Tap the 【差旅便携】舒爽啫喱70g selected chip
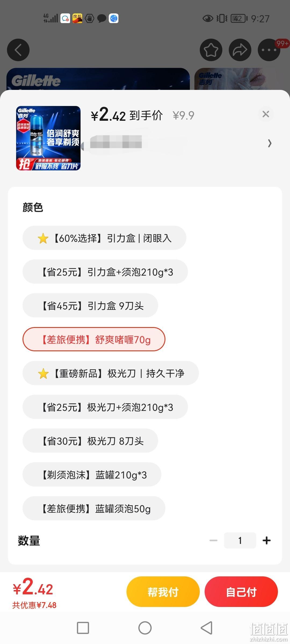 click(94, 339)
